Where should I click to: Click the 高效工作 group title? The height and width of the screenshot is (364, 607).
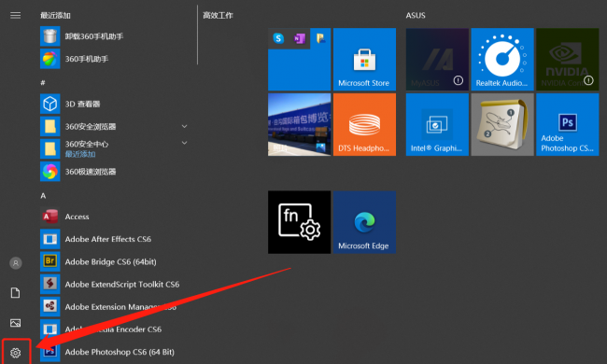point(218,16)
